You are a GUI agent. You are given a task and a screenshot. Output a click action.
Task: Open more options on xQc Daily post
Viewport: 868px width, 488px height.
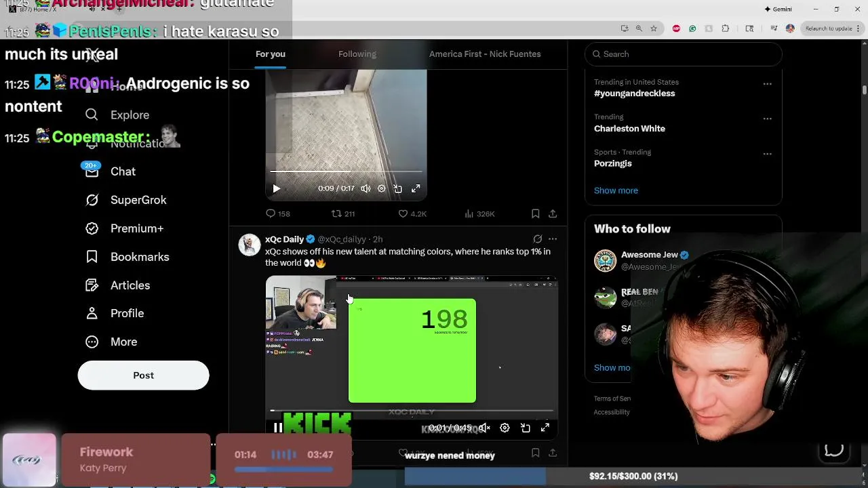click(553, 239)
